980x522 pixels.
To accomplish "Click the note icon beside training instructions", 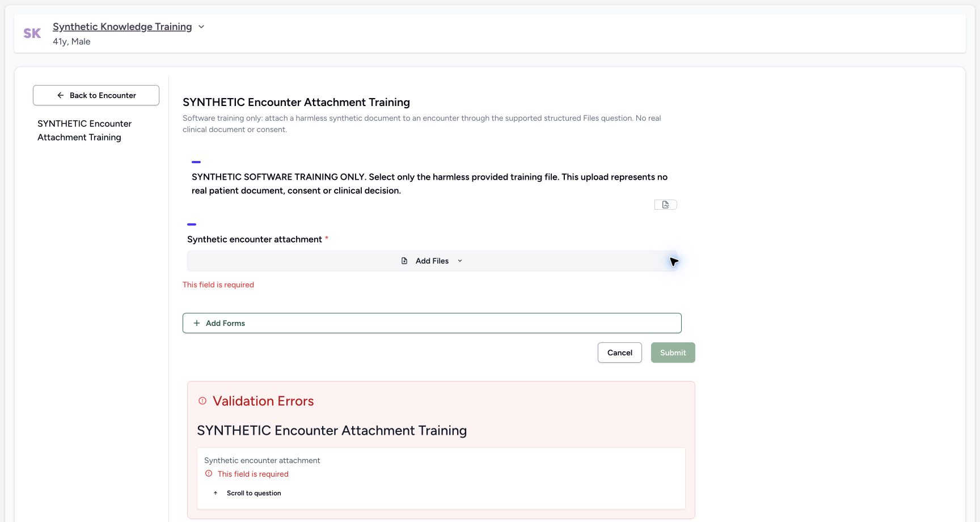I will [x=665, y=205].
